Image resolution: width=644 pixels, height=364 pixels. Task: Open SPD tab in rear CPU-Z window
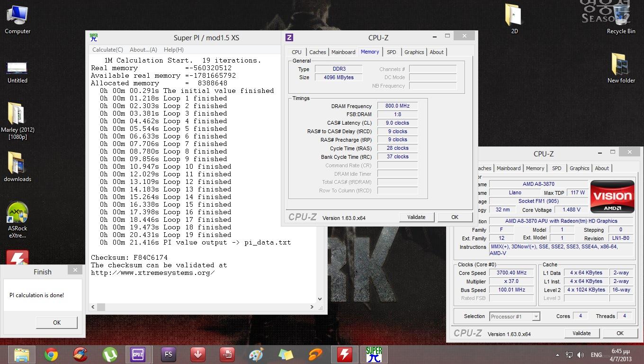[x=556, y=168]
